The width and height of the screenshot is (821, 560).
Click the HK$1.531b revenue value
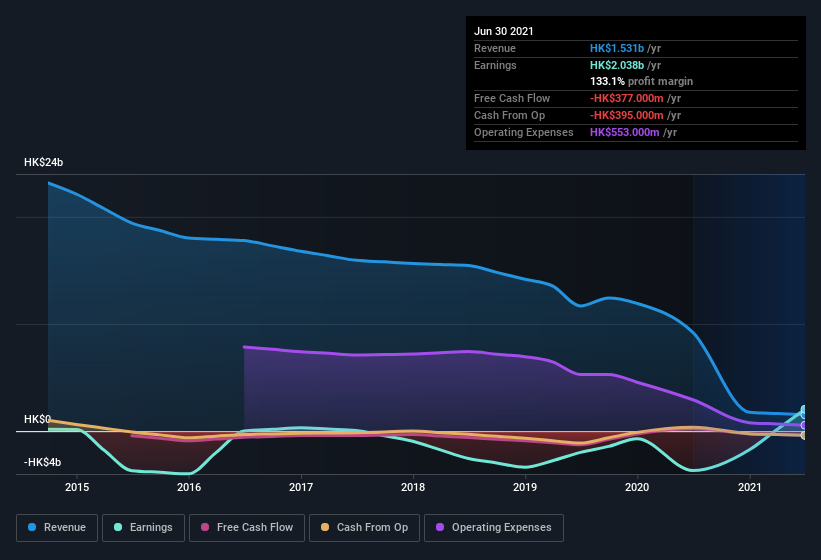click(x=617, y=48)
